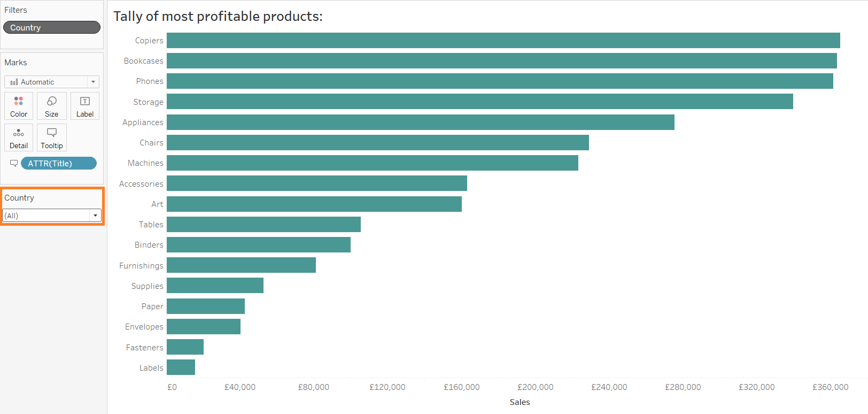Select the Fasteners sales bar
The height and width of the screenshot is (414, 868).
click(185, 347)
